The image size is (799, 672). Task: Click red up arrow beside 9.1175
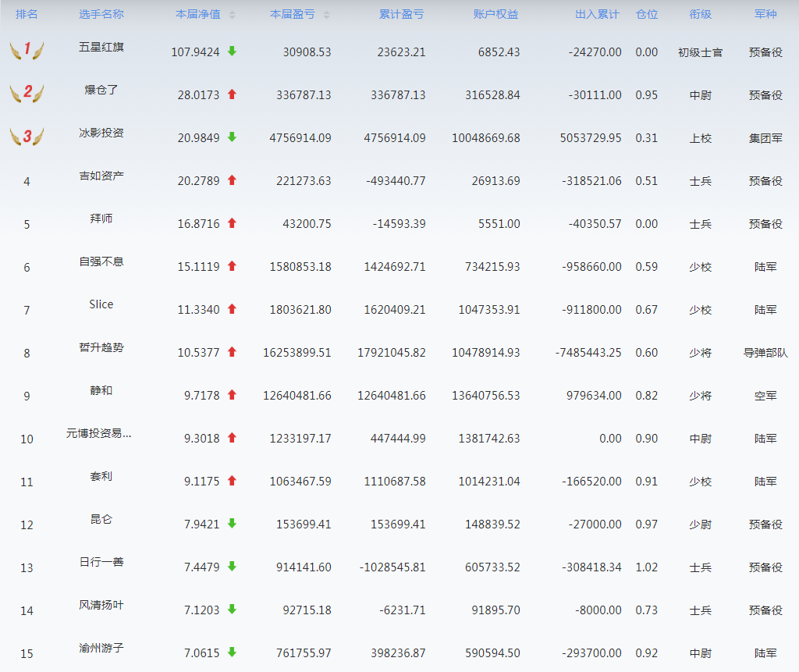click(x=232, y=480)
